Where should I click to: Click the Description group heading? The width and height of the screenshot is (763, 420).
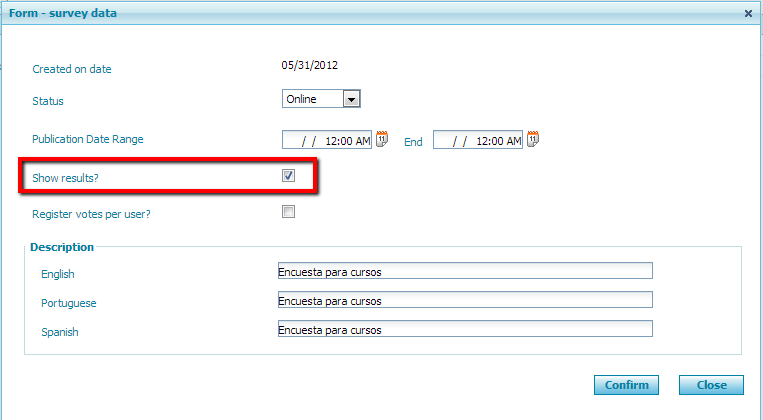click(62, 247)
